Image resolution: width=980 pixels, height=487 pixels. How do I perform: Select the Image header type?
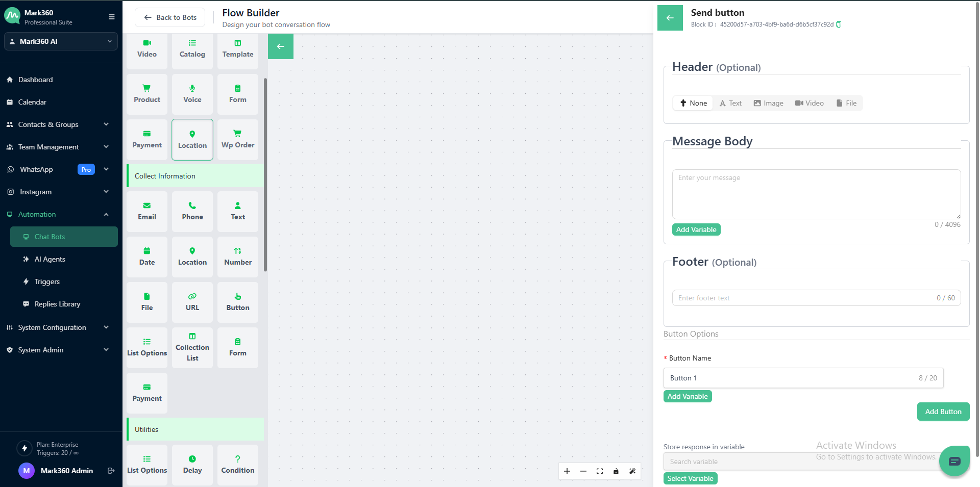tap(768, 103)
